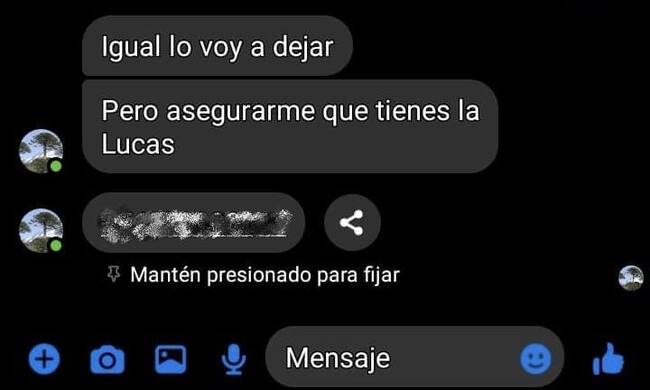The image size is (650, 390).
Task: Click the pin icon near Mantén presionado
Action: tap(114, 274)
